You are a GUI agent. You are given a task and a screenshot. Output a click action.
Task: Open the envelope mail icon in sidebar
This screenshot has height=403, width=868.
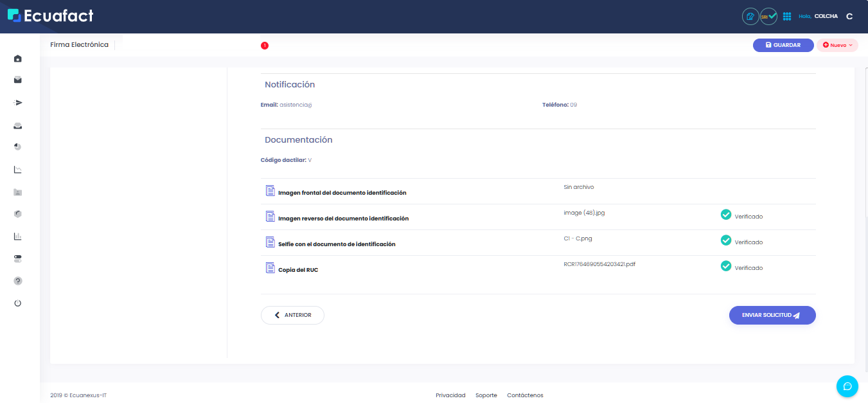click(18, 80)
